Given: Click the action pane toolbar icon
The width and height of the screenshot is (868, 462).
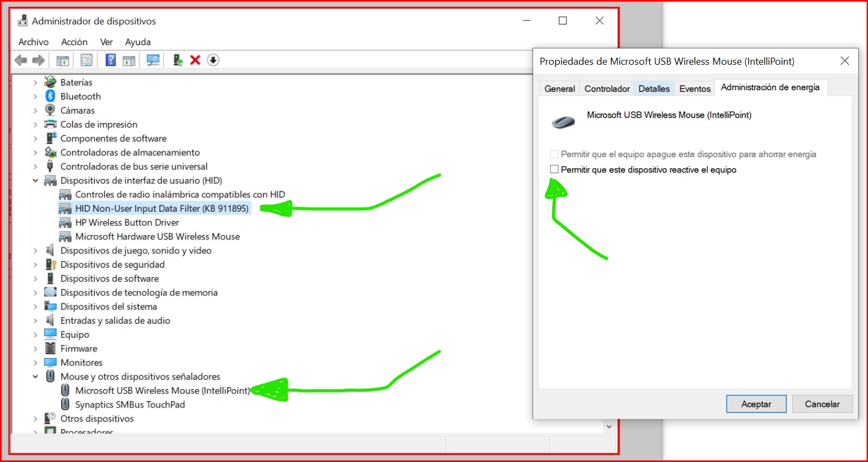Looking at the screenshot, I should coord(129,60).
